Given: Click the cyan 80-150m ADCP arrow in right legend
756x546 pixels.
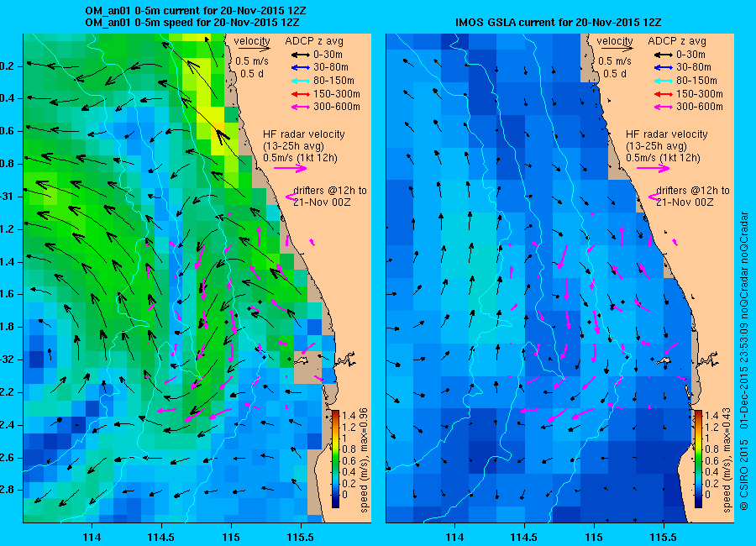Looking at the screenshot, I should click(664, 81).
